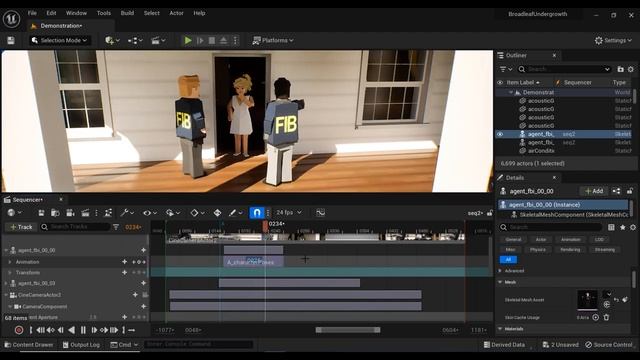
Task: Toggle the Animation property filter
Action: coord(570,240)
